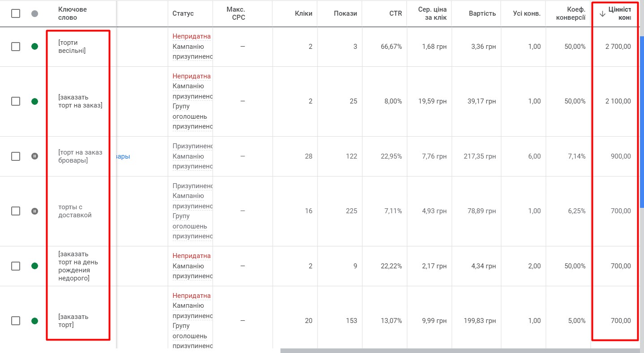This screenshot has height=353, width=644.
Task: Open Непридатна status details for [торти весільні]
Action: (192, 36)
